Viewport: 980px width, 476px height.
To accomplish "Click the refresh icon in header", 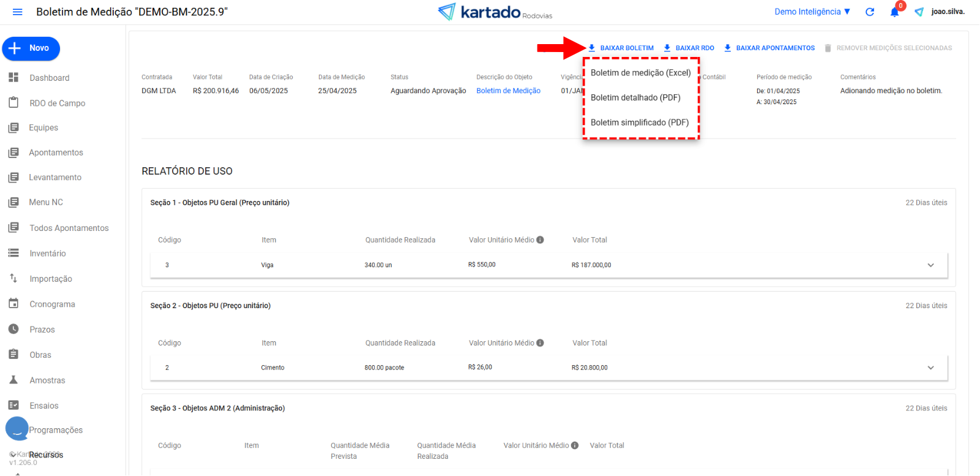I will pos(870,12).
